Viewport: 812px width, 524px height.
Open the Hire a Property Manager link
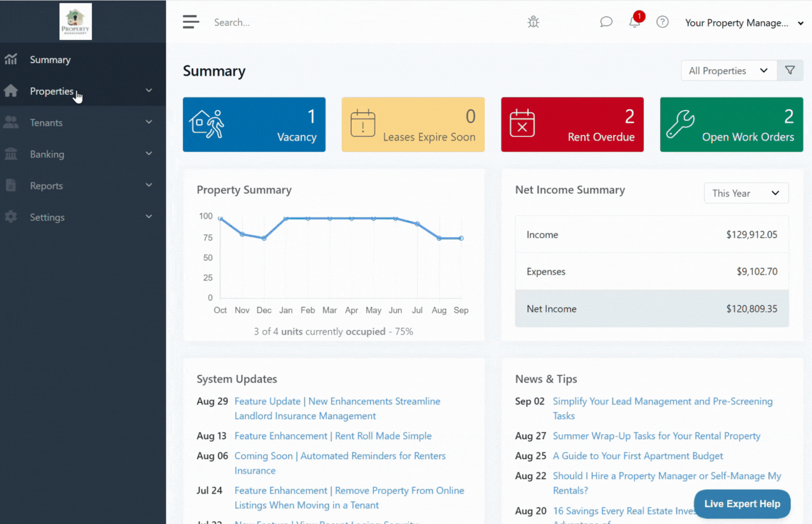pos(667,483)
